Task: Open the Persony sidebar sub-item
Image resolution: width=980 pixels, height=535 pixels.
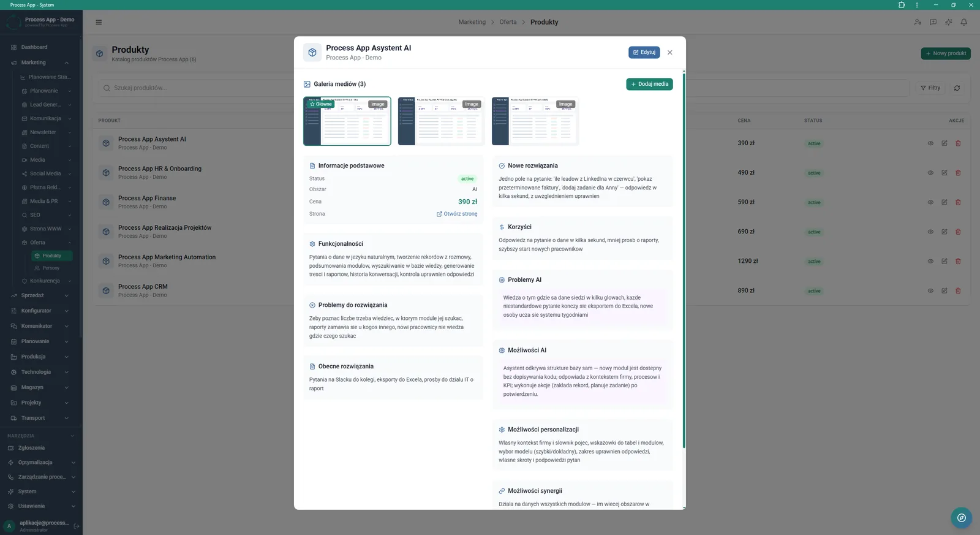Action: point(52,268)
